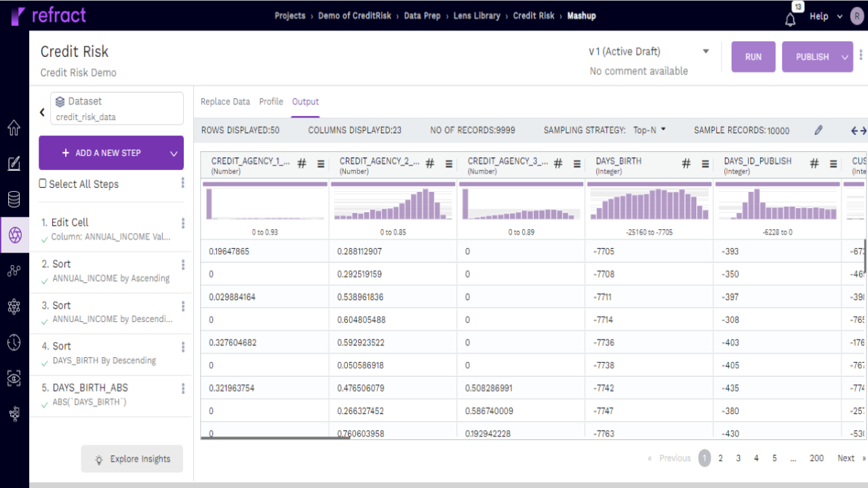868x488 pixels.
Task: Go to page 2 in pagination
Action: click(720, 457)
